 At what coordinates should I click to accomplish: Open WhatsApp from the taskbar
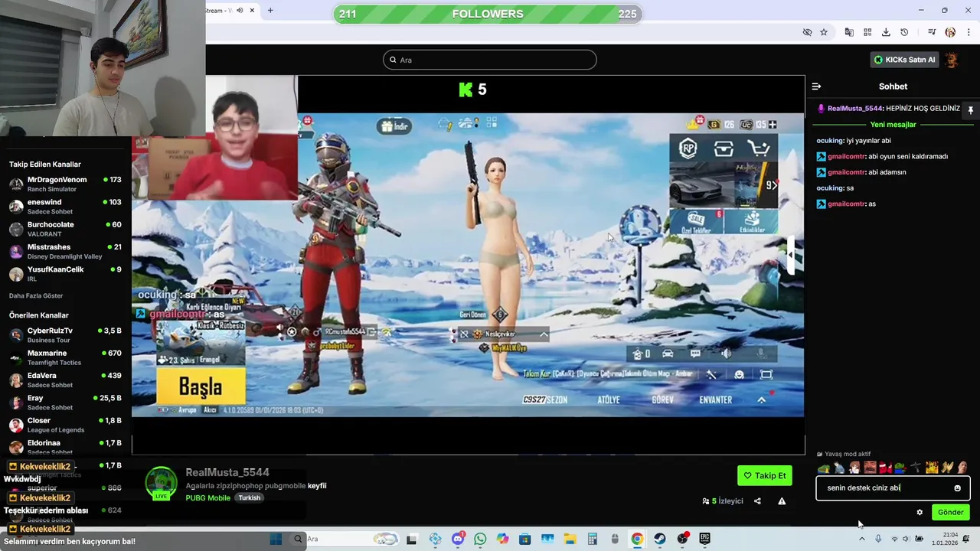pyautogui.click(x=480, y=539)
